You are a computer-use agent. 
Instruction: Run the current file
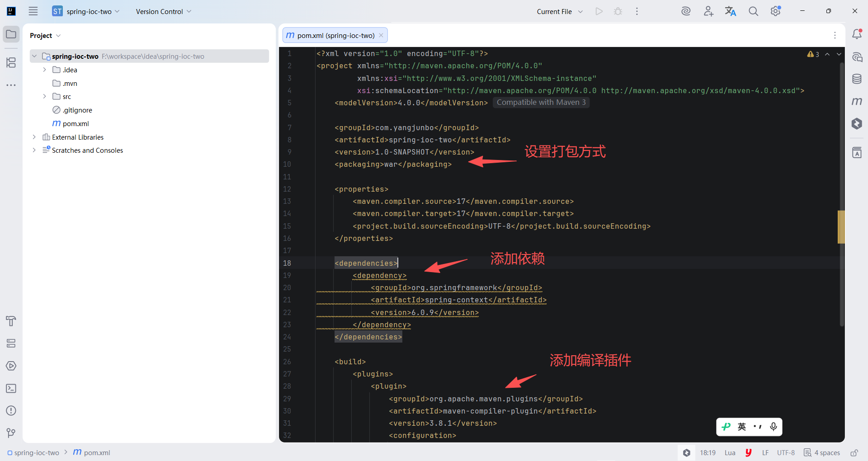click(x=599, y=11)
